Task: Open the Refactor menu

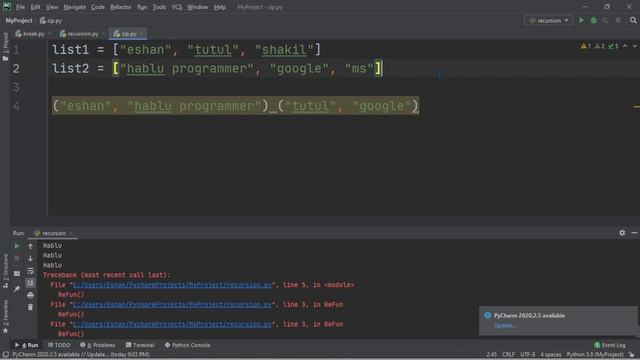Action: [121, 7]
